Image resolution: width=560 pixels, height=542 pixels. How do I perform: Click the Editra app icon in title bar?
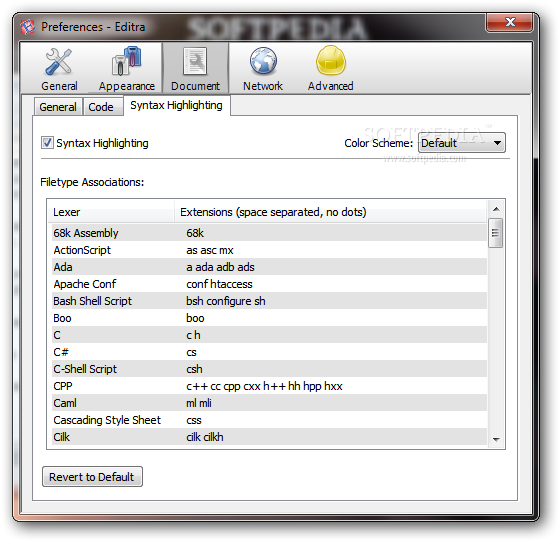point(28,27)
